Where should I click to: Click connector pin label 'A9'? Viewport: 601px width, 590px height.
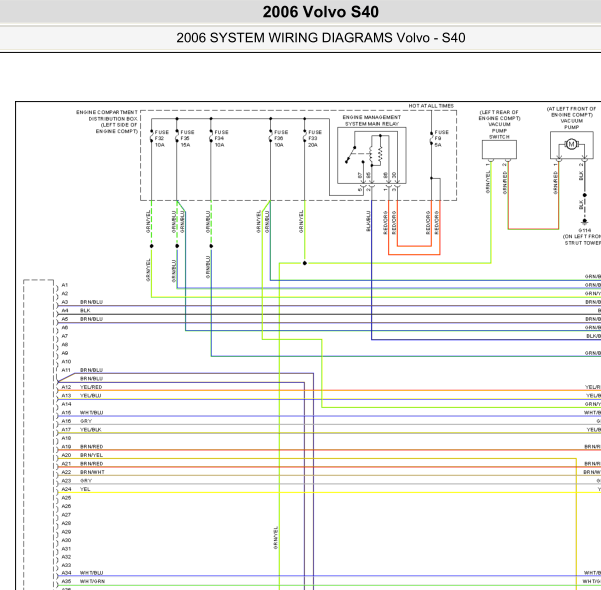(x=64, y=353)
